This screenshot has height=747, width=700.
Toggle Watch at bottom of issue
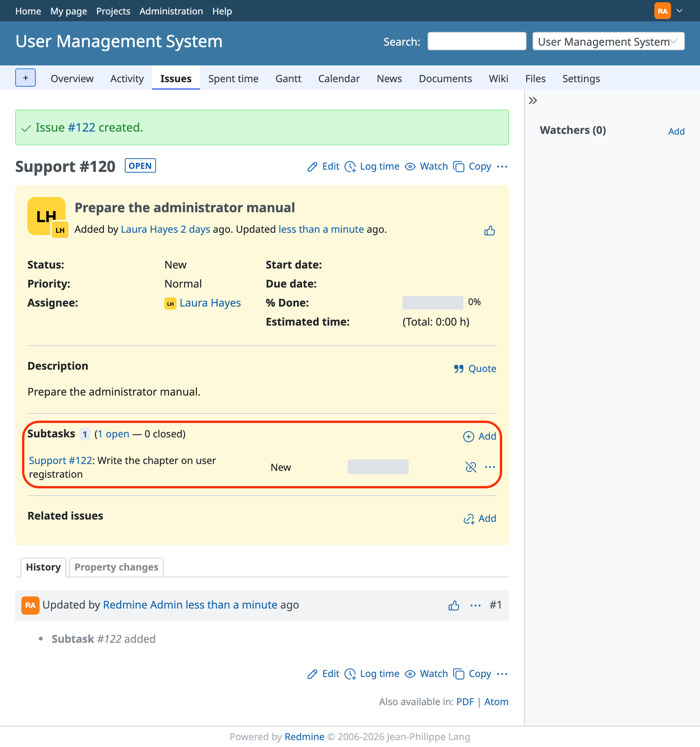(426, 674)
